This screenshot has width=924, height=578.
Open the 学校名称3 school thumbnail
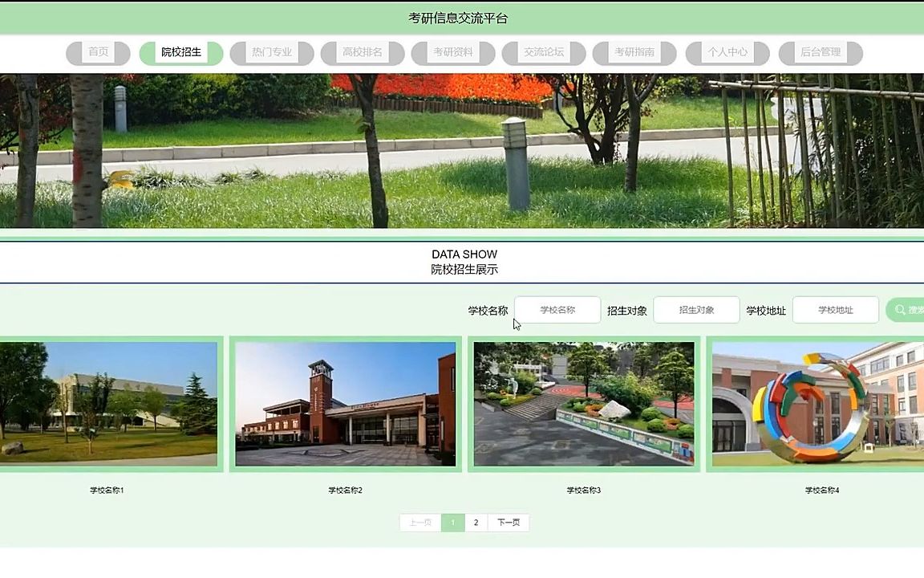(583, 404)
